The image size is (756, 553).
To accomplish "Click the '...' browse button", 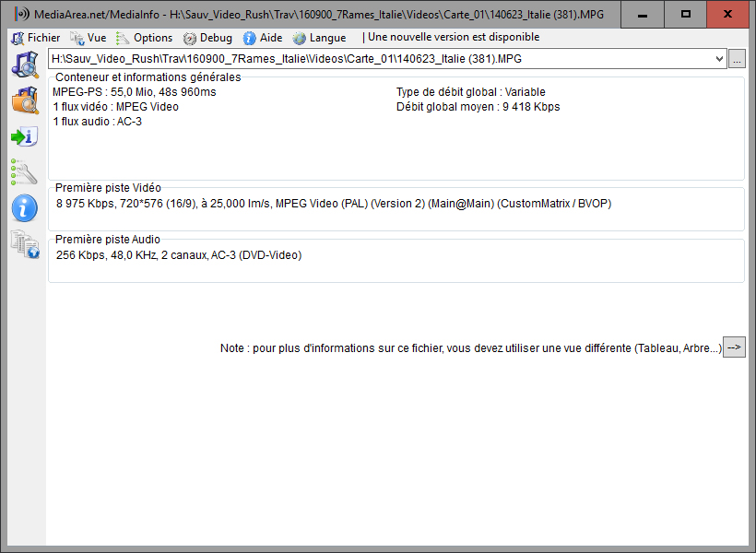I will (737, 59).
